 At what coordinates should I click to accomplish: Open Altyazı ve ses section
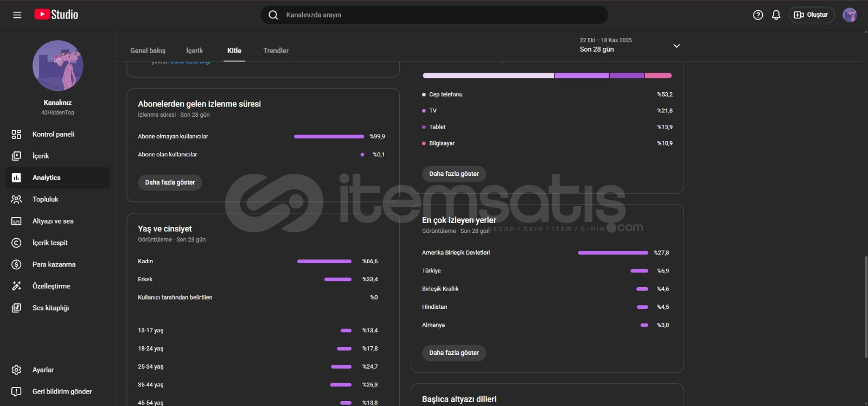[53, 221]
